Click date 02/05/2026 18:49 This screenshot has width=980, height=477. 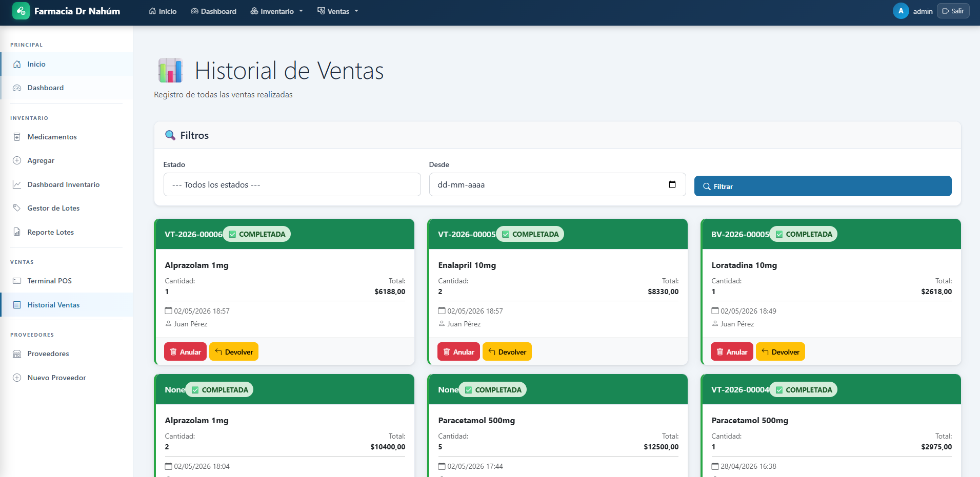pyautogui.click(x=748, y=311)
